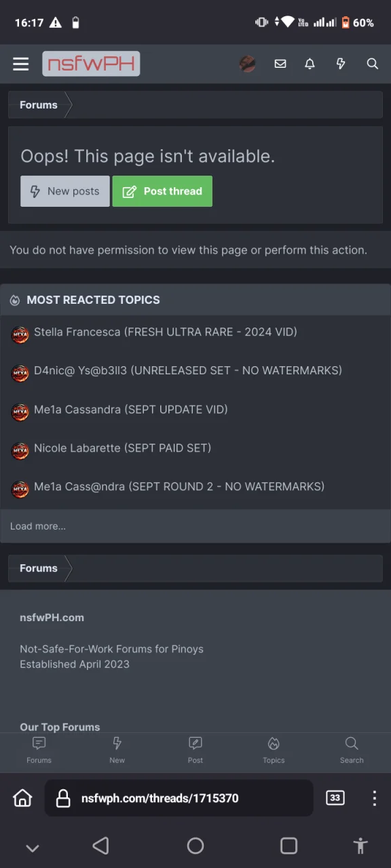Click the green Post thread button

[162, 191]
